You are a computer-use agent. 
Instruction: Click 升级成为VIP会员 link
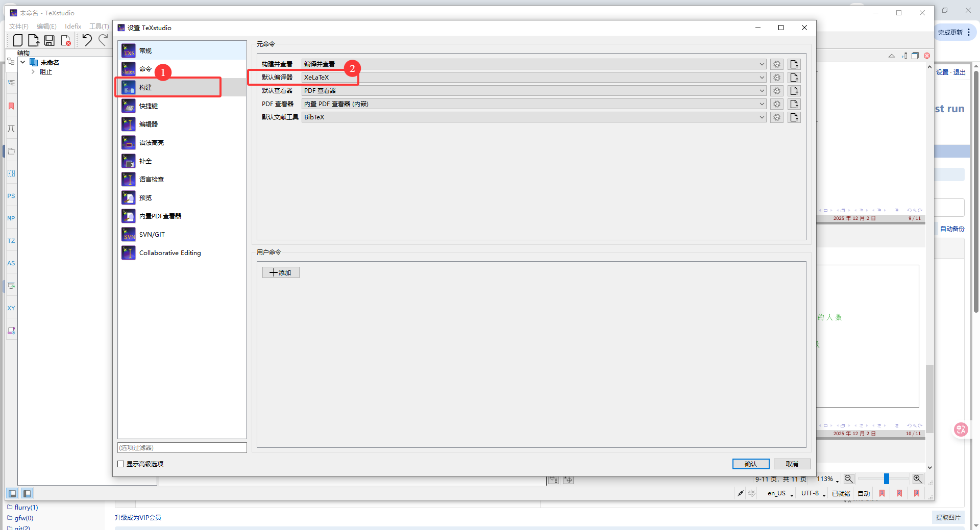(x=138, y=517)
